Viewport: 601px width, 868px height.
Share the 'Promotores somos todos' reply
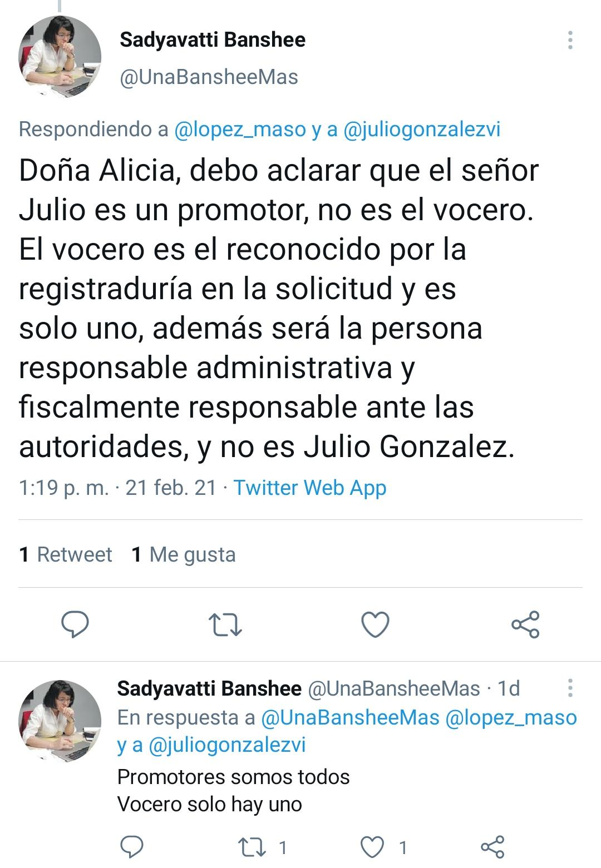492,847
